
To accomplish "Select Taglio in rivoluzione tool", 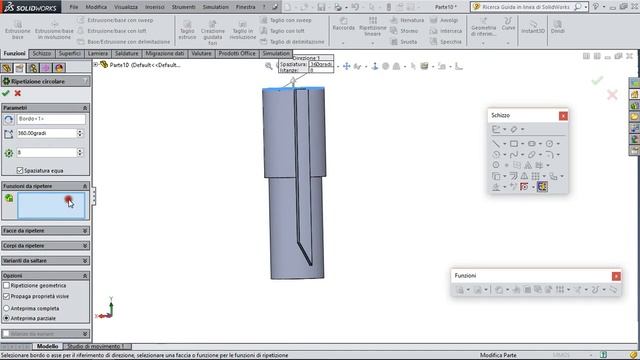I will (x=242, y=30).
